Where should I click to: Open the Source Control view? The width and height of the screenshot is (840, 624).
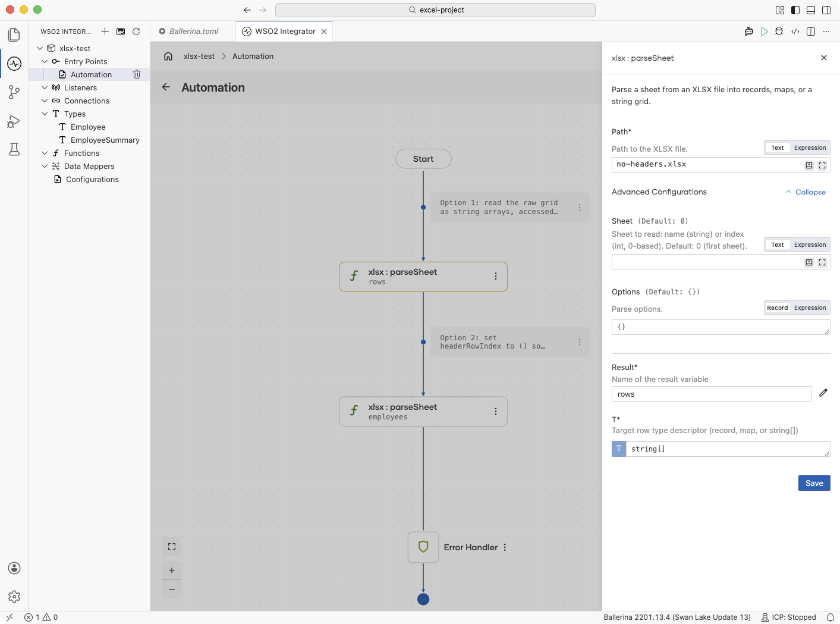(x=14, y=92)
